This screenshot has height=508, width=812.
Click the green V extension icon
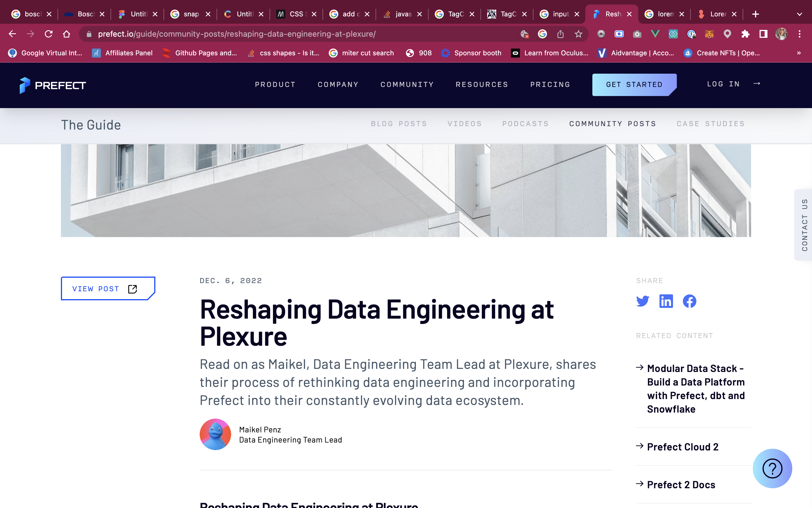[x=655, y=34]
